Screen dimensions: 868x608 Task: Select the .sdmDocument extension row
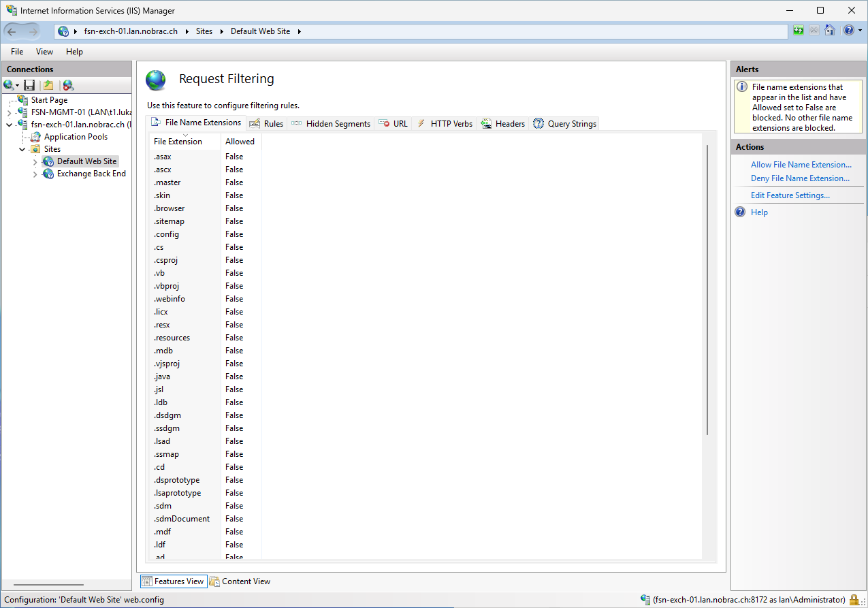pyautogui.click(x=425, y=519)
